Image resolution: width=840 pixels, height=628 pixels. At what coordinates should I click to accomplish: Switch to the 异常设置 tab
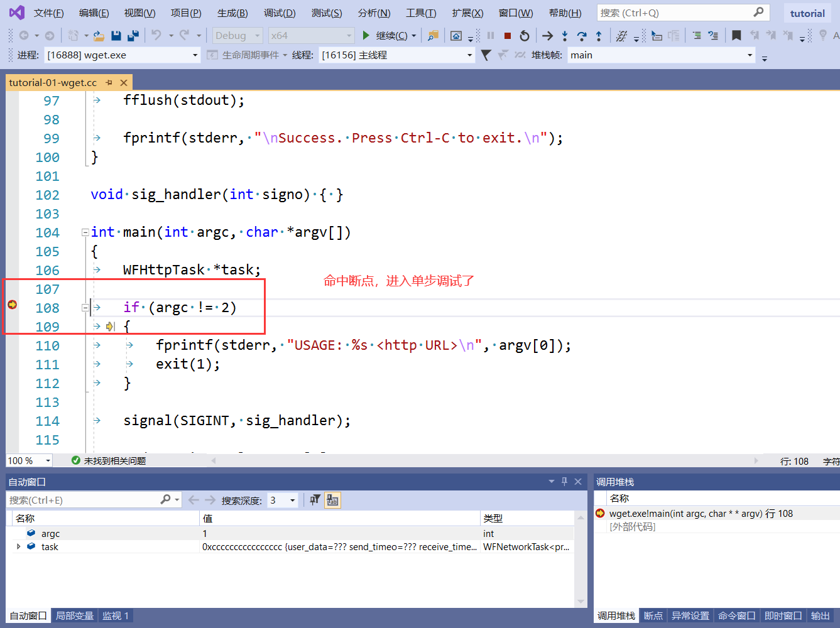coord(690,615)
